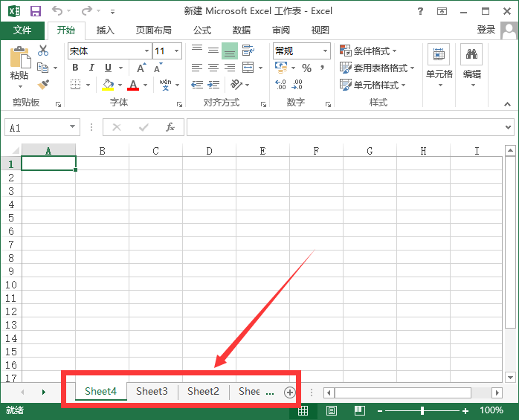
Task: Click Decrease Decimal icon
Action: pos(297,85)
